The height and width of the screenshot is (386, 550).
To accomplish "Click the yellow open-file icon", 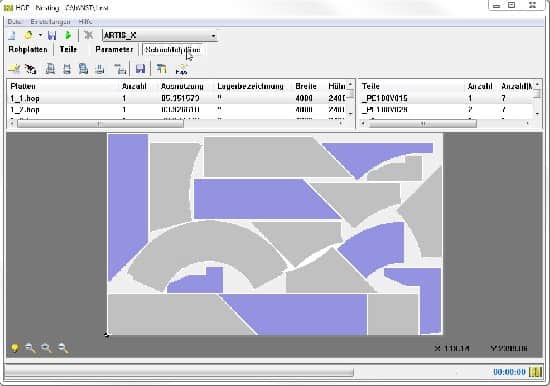I will [28, 35].
